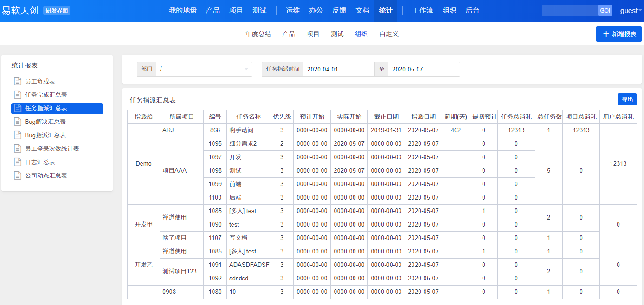Switch to the 自定义 sub-tab
This screenshot has width=644, height=305.
(388, 34)
